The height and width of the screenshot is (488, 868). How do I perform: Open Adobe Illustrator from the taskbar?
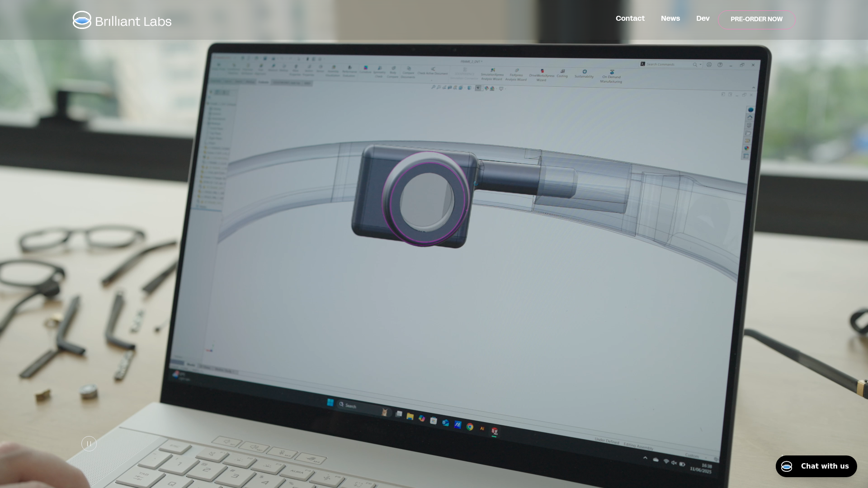click(482, 428)
